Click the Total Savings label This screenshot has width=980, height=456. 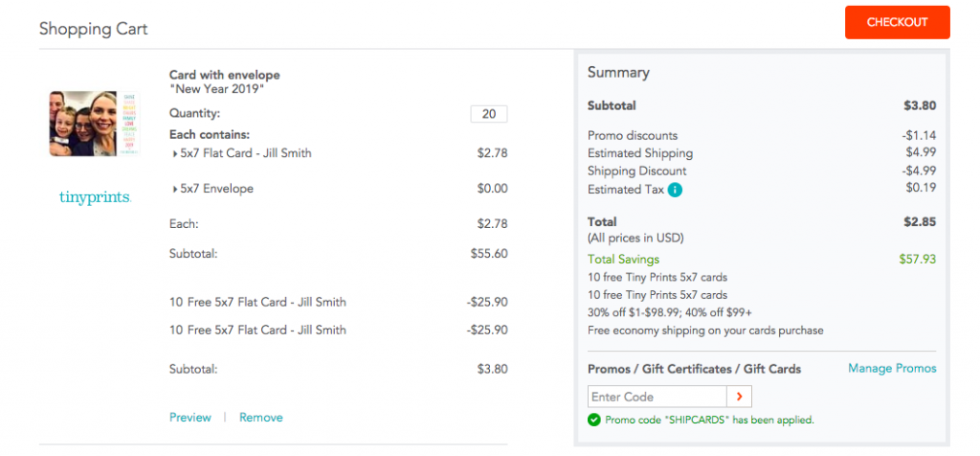[x=623, y=259]
